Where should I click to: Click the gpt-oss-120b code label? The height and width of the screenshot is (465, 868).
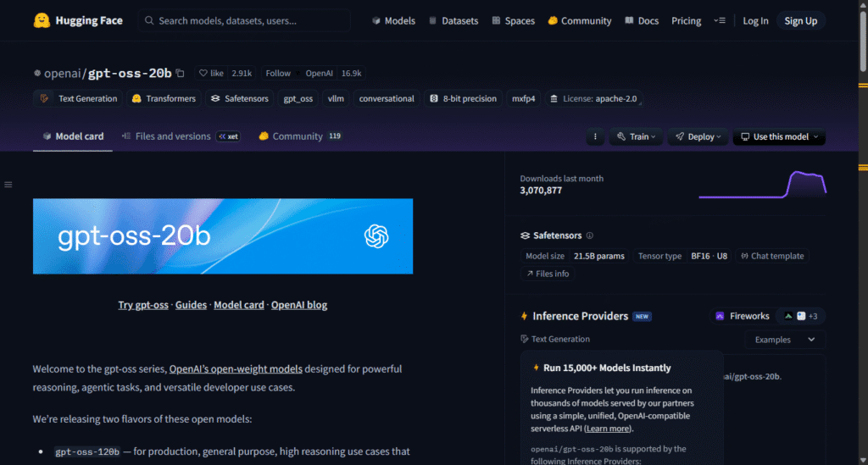click(x=87, y=451)
